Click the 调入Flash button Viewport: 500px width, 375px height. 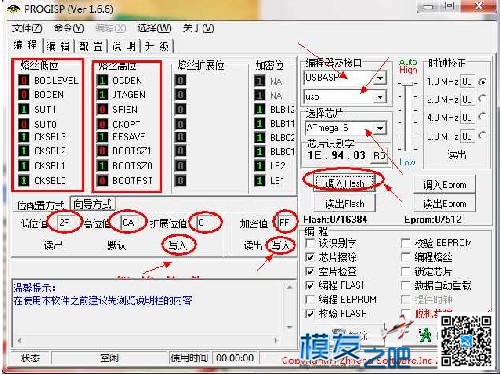click(344, 183)
